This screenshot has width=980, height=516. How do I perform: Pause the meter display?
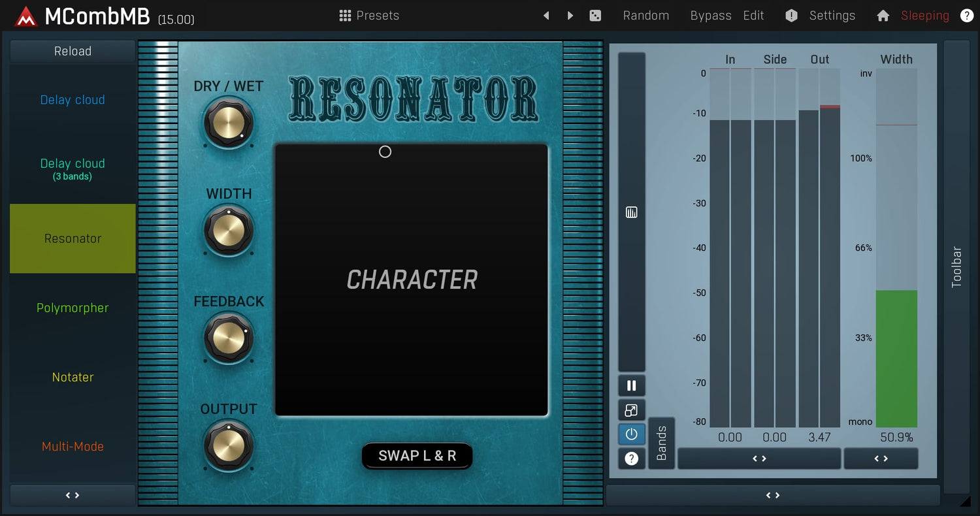point(631,385)
